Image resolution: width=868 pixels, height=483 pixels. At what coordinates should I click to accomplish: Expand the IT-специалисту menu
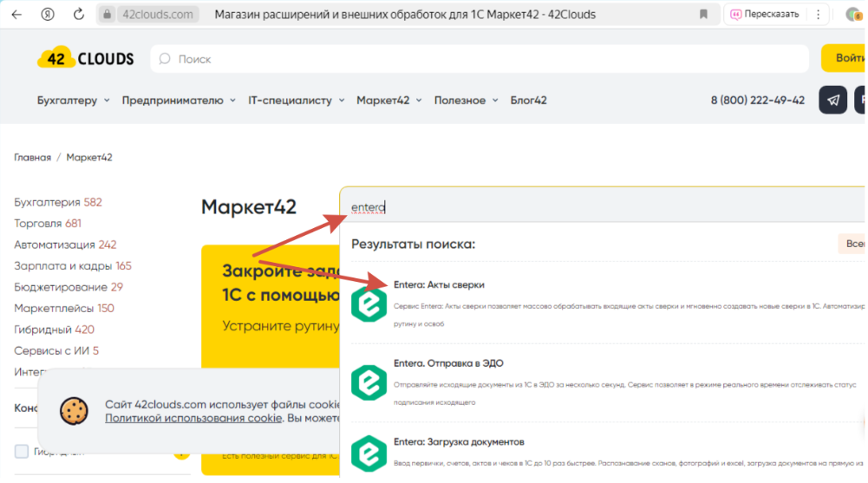pyautogui.click(x=297, y=100)
